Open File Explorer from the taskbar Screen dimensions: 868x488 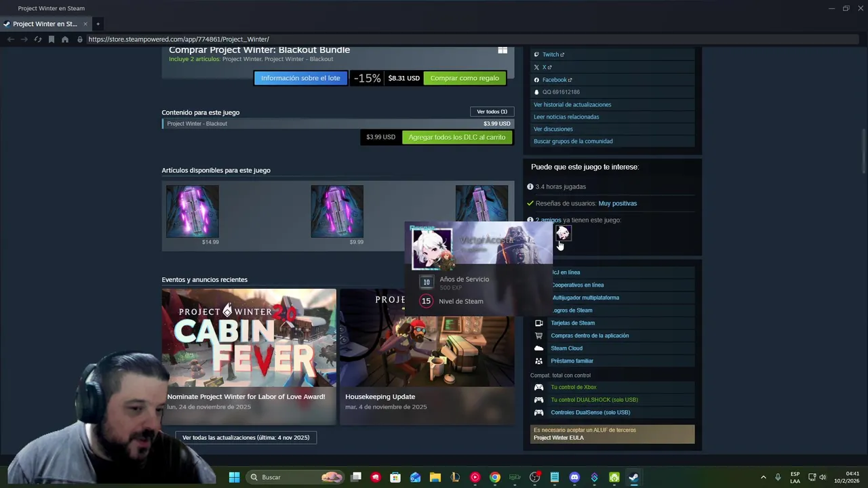coord(435,477)
